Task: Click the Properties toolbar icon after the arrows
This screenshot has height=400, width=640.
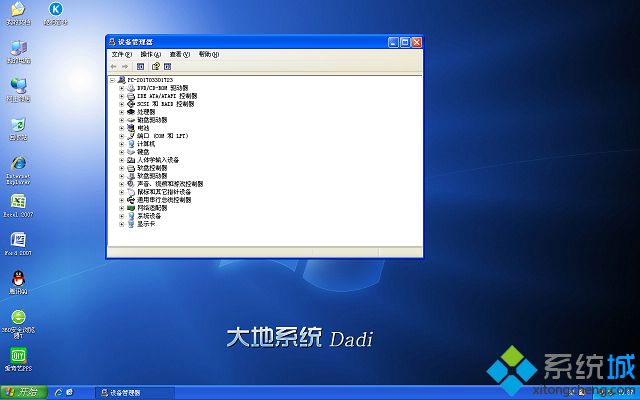Action: pyautogui.click(x=140, y=67)
